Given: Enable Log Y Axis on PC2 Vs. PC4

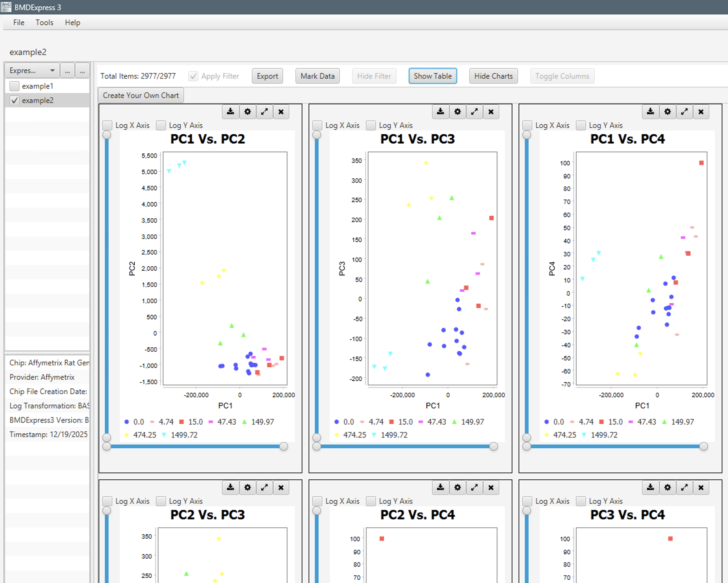Looking at the screenshot, I should (371, 501).
